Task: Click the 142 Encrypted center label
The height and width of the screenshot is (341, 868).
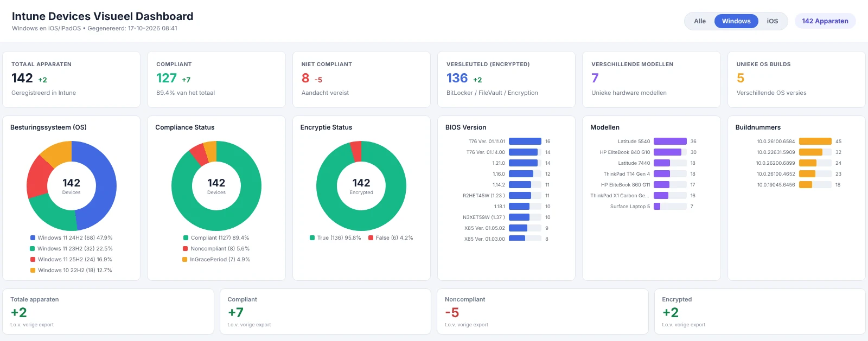Action: [361, 186]
